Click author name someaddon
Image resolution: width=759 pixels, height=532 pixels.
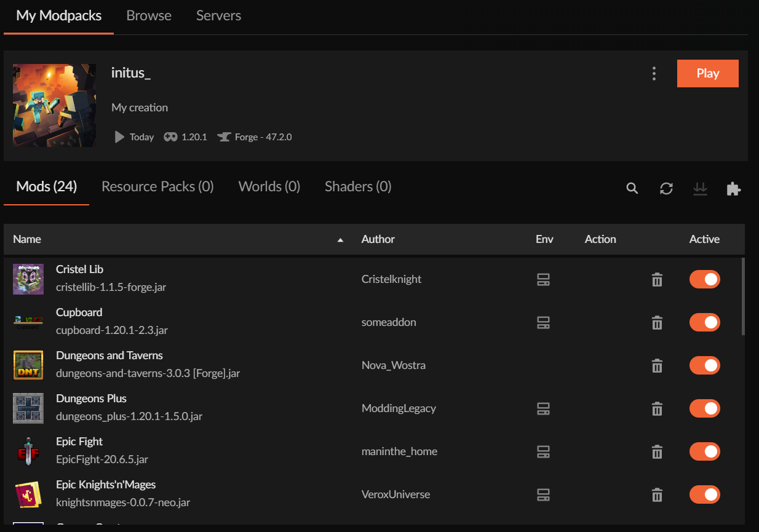389,322
